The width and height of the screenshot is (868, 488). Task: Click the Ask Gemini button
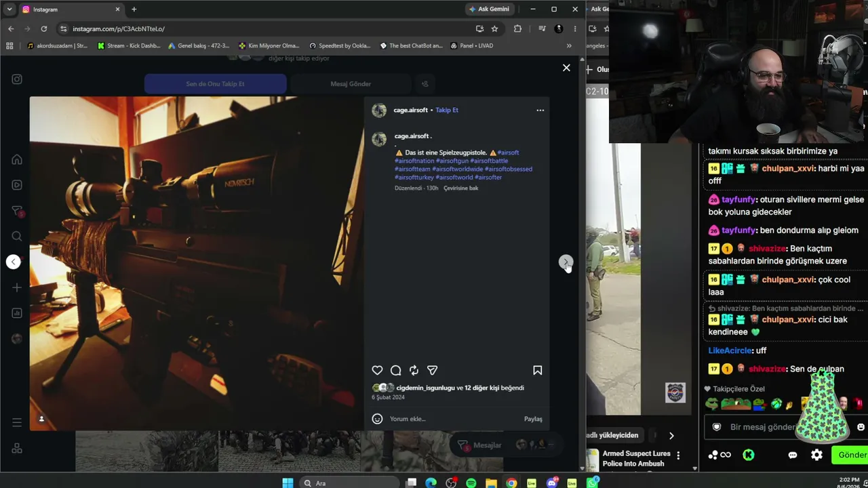(489, 9)
